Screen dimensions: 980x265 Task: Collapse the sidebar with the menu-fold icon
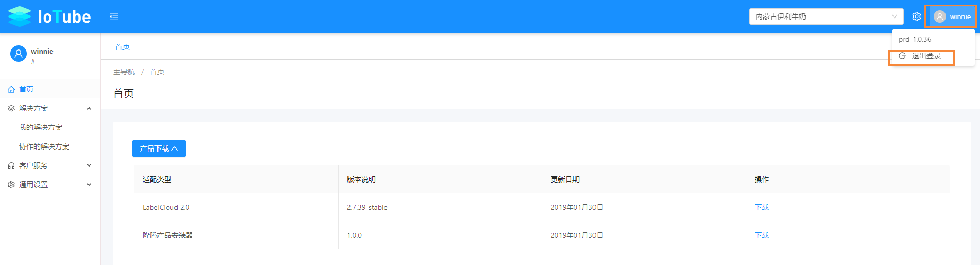(114, 16)
